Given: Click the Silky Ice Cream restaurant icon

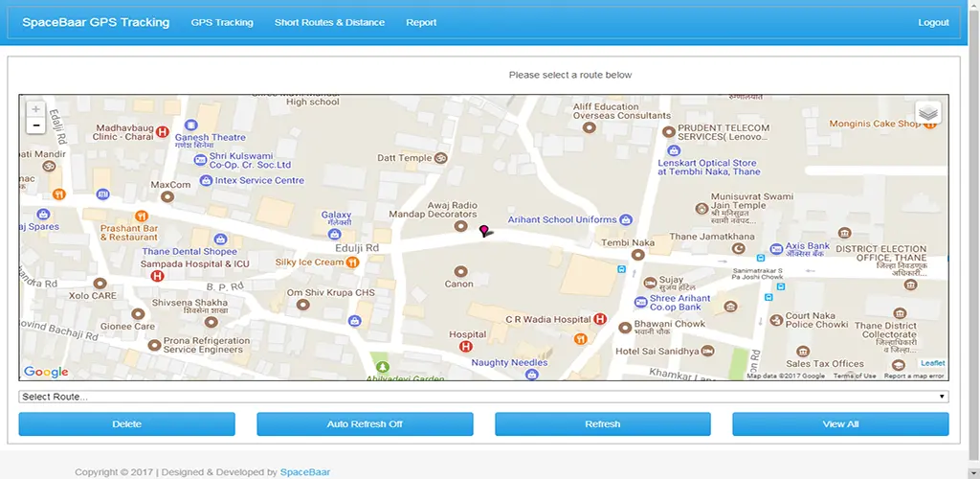Looking at the screenshot, I should click(x=352, y=262).
